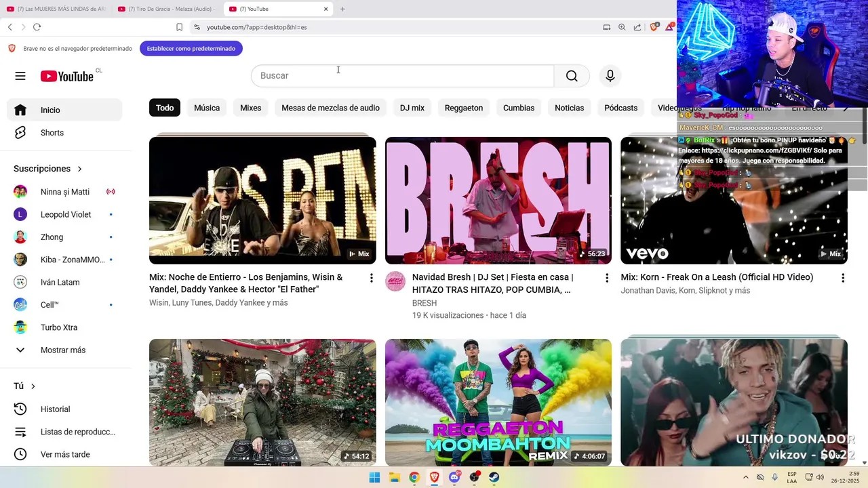
Task: Open Christmas DJ set 54:12 thumbnail
Action: (x=262, y=403)
